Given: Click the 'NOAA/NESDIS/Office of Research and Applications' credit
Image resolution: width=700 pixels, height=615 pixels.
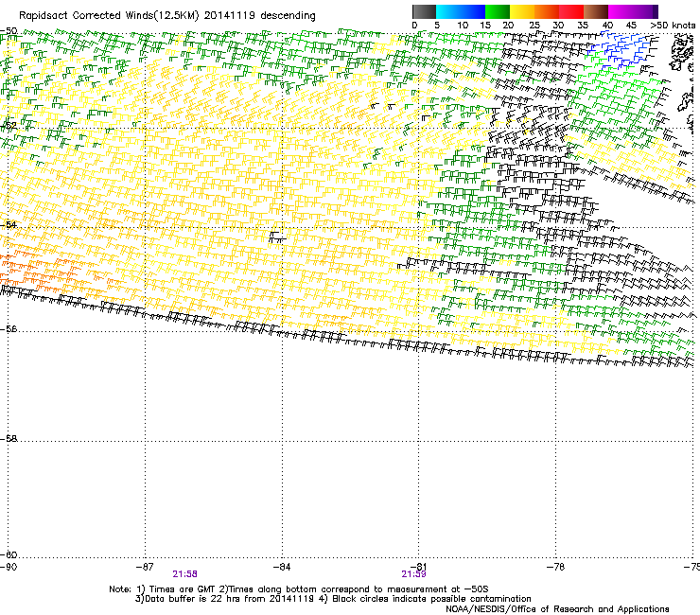Looking at the screenshot, I should click(x=557, y=609).
